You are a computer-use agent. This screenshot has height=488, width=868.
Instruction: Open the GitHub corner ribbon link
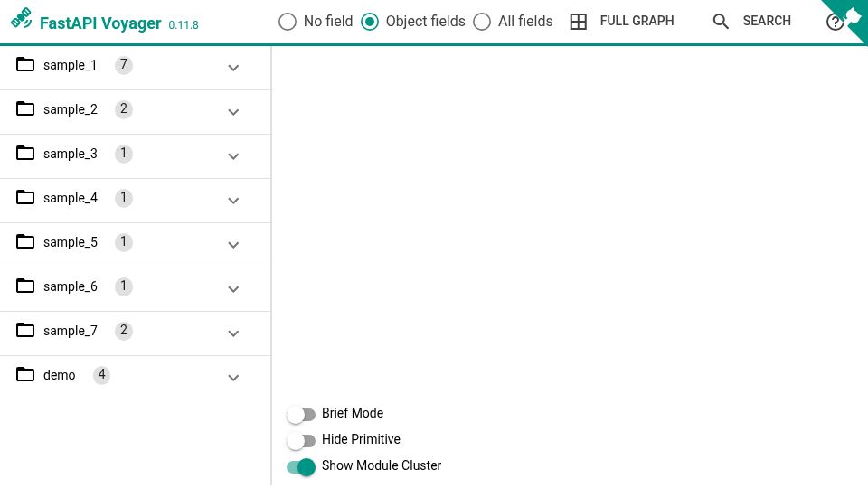point(852,15)
